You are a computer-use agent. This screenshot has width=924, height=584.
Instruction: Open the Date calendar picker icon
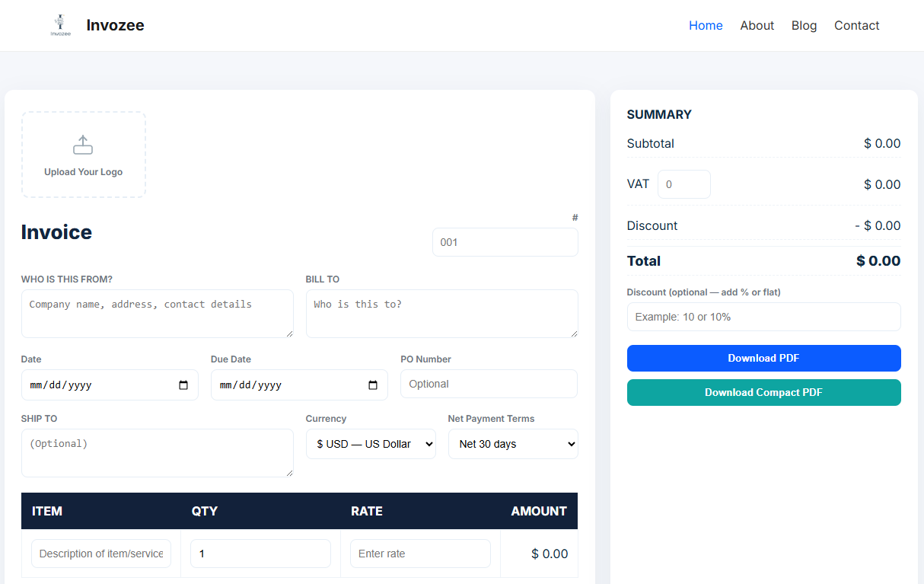coord(183,385)
